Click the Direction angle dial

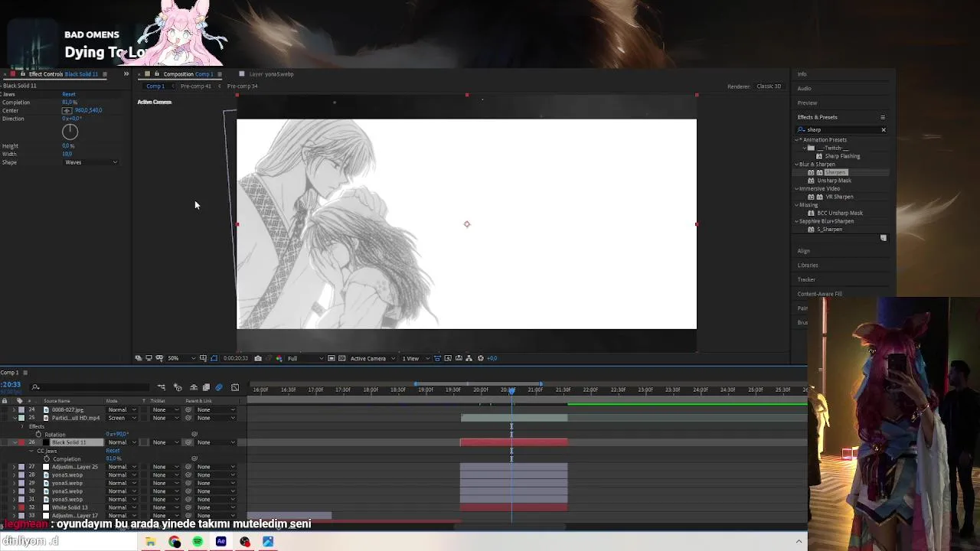(x=70, y=132)
